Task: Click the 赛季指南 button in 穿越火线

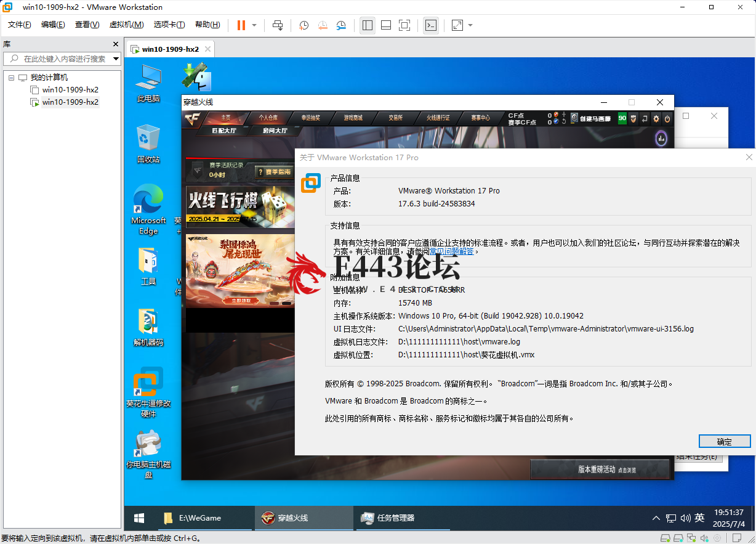Action: (x=275, y=172)
